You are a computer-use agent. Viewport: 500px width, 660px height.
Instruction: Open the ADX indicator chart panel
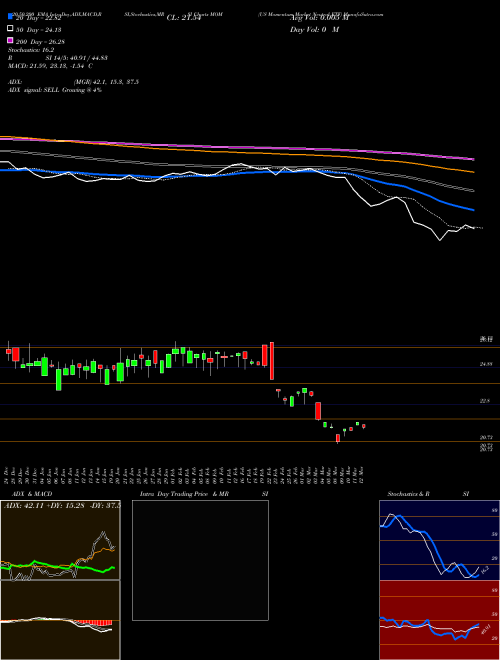60,540
